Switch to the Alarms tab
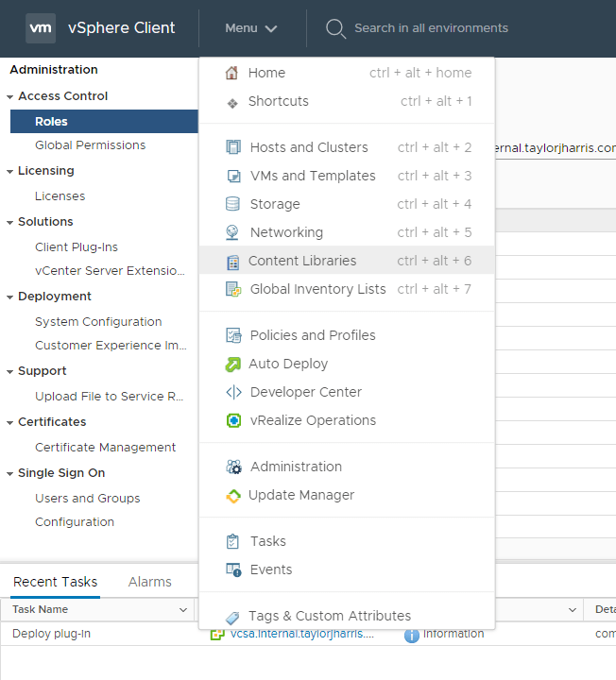Viewport: 616px width, 680px height. pos(149,582)
